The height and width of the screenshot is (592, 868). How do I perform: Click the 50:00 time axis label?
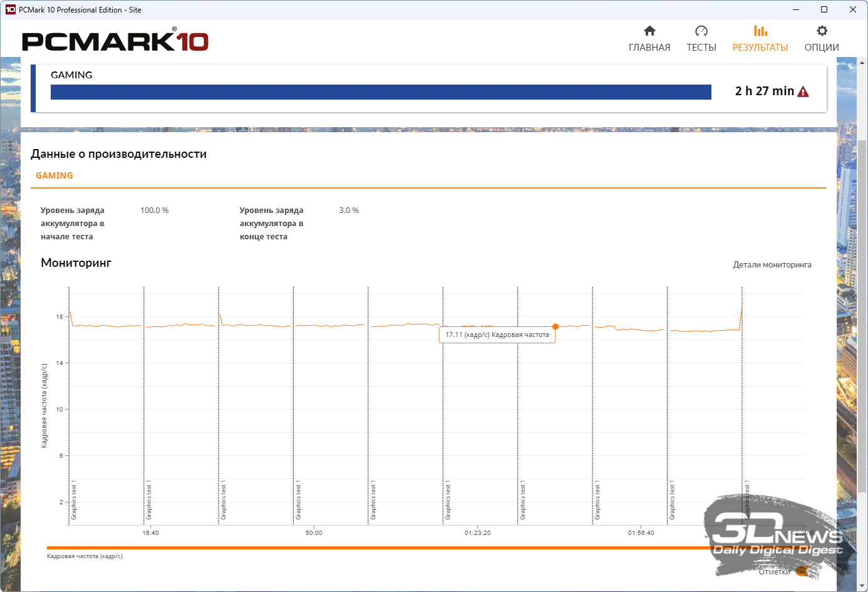pos(314,533)
